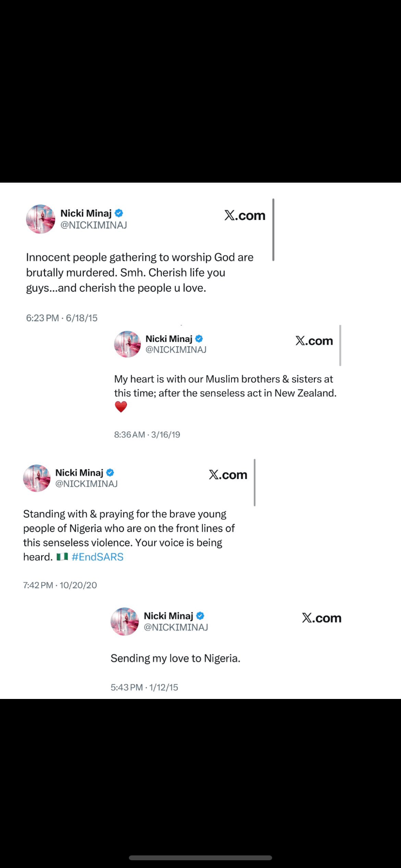Click X.com logo on New Zealand tweet

[x=314, y=341]
